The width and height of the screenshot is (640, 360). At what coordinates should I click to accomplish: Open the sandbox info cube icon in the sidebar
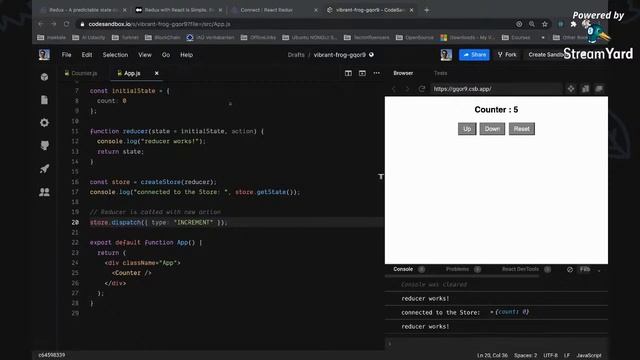pos(44,77)
